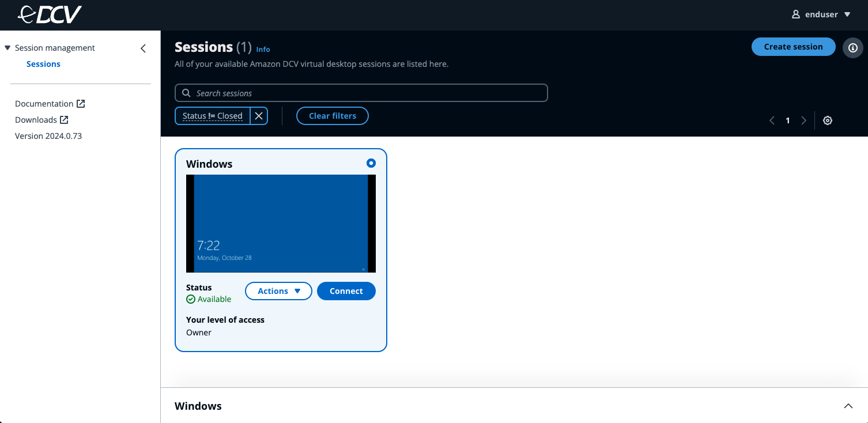Screen dimensions: 868x423
Task: Click the info circle icon near Create session
Action: 852,48
